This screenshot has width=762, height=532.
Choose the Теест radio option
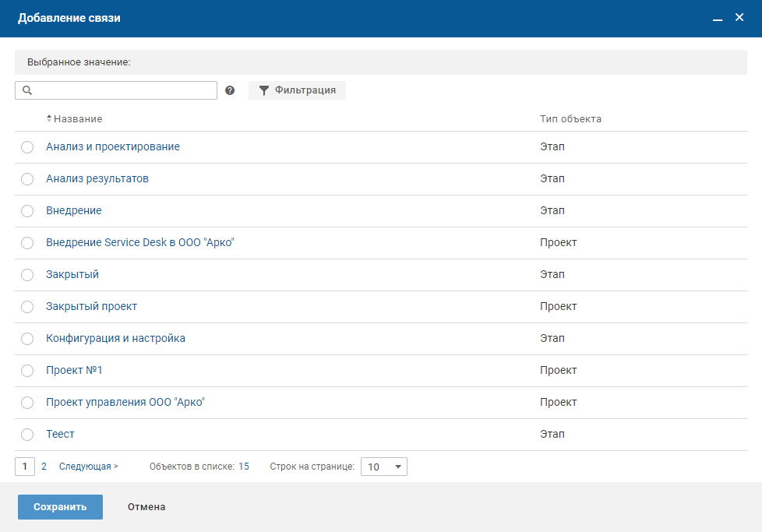(27, 435)
